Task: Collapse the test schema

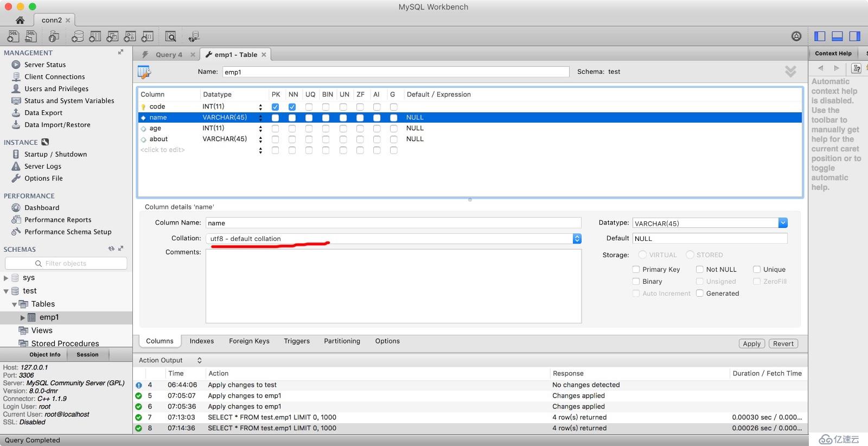Action: [6, 291]
